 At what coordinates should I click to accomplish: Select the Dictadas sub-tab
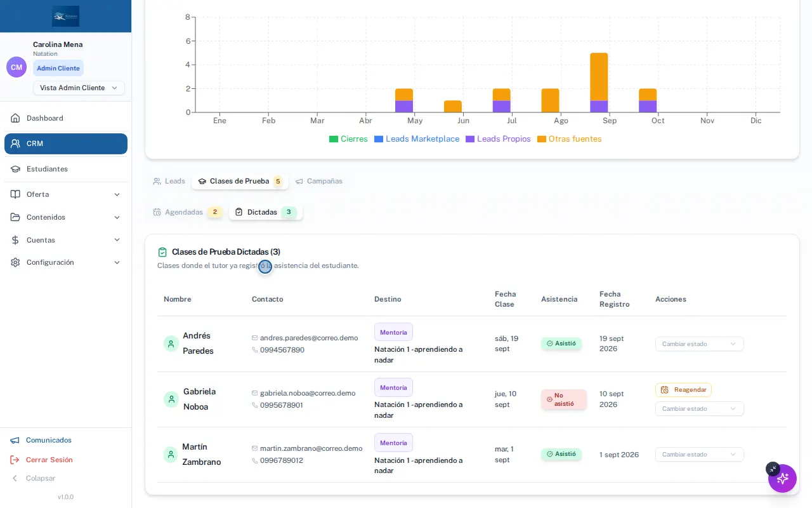coord(266,212)
